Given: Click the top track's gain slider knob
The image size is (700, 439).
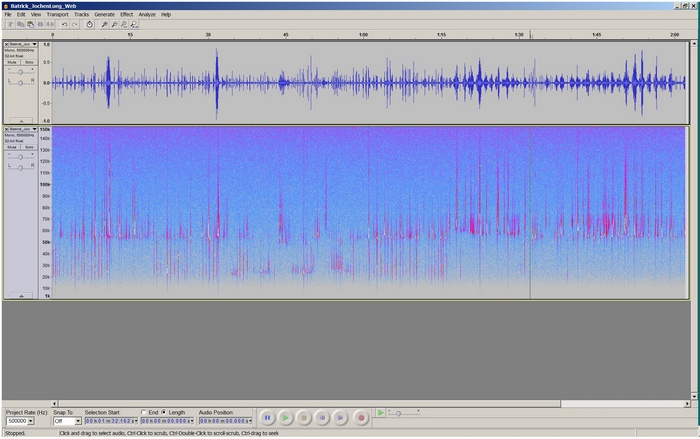Looking at the screenshot, I should coord(20,72).
